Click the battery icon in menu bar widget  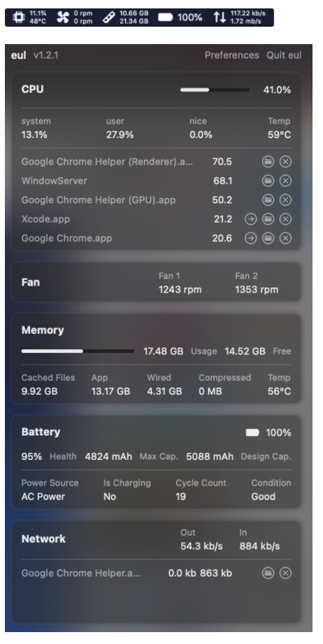point(166,17)
